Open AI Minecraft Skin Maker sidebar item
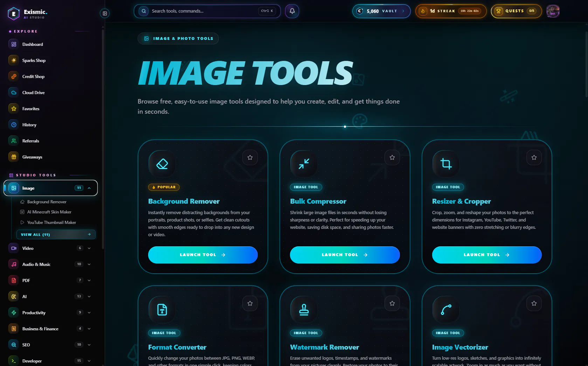 [x=46, y=212]
